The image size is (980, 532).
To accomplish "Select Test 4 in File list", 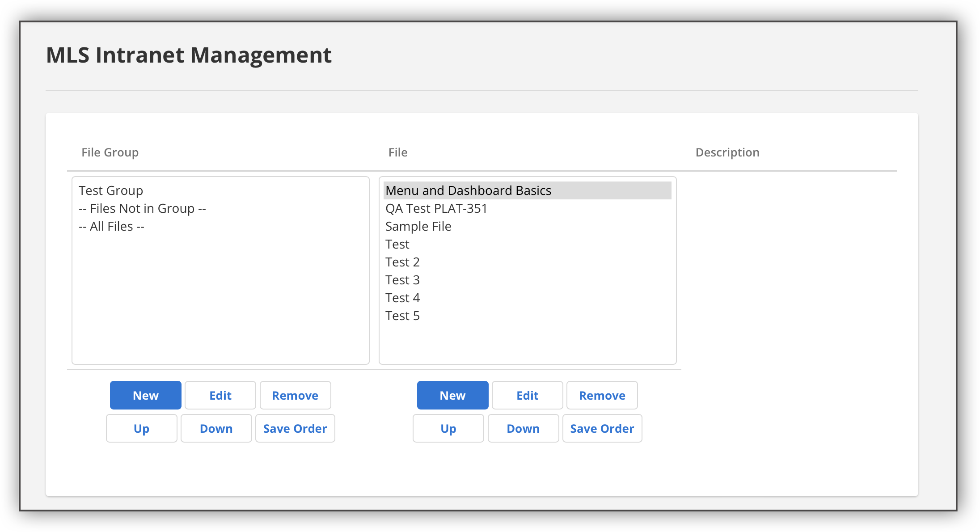I will tap(528, 298).
